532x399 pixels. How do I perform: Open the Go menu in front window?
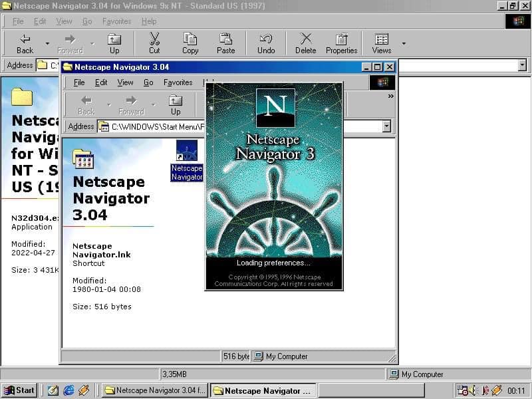point(148,82)
